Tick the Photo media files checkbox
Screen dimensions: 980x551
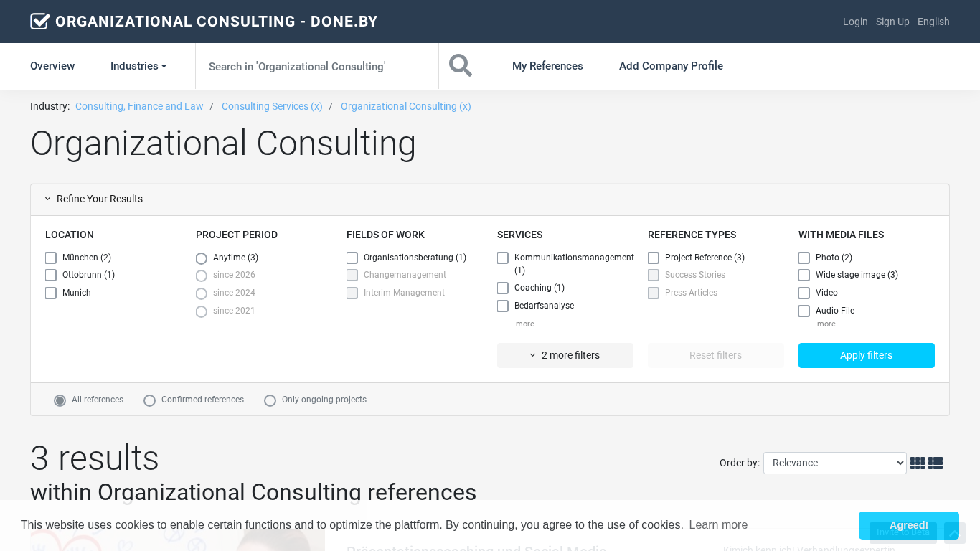click(x=804, y=258)
